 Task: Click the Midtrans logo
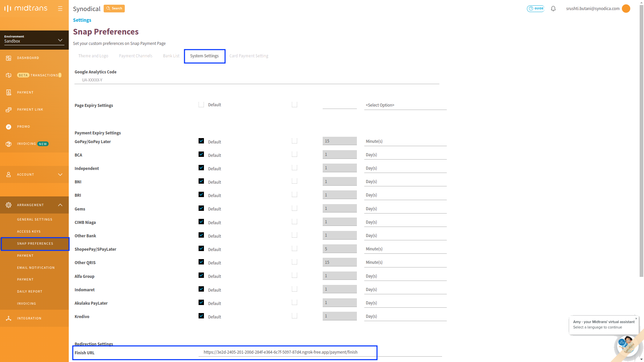point(26,8)
